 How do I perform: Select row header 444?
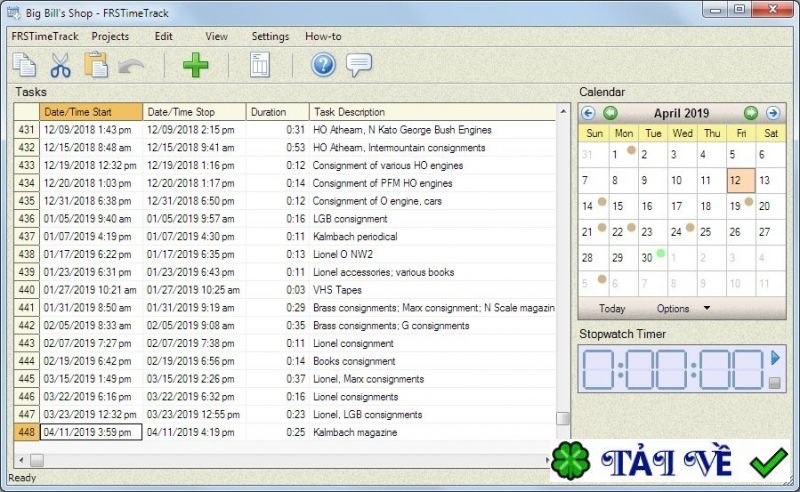click(x=27, y=361)
